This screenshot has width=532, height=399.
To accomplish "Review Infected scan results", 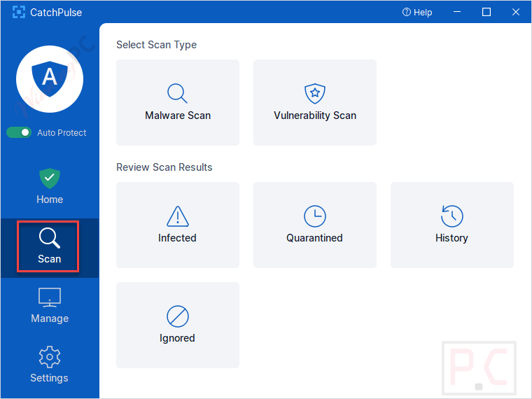I will coord(178,225).
